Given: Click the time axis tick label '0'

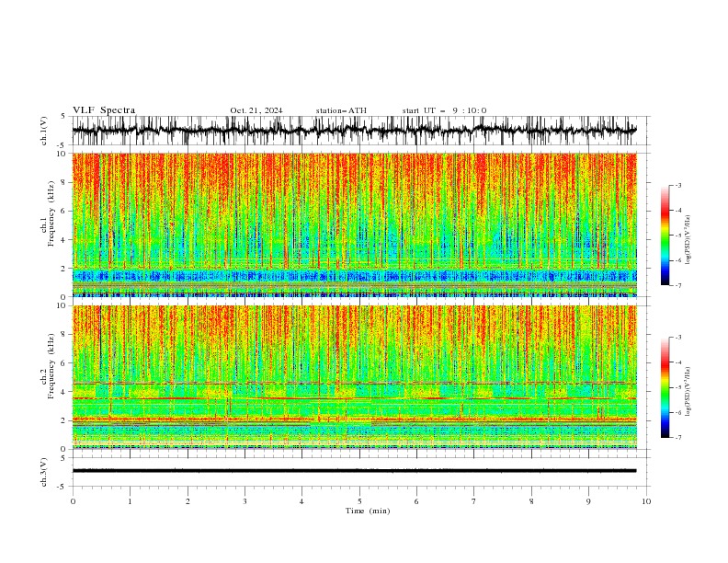Looking at the screenshot, I should coord(73,501).
